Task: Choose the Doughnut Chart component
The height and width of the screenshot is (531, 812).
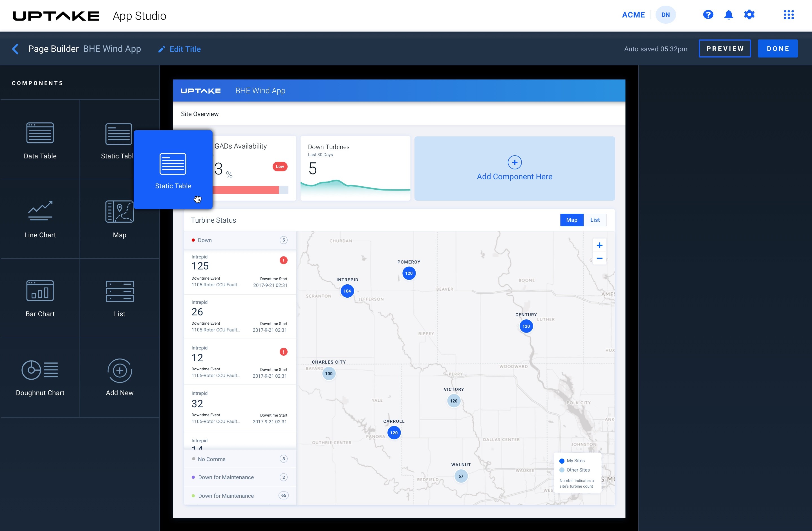Action: pos(40,370)
